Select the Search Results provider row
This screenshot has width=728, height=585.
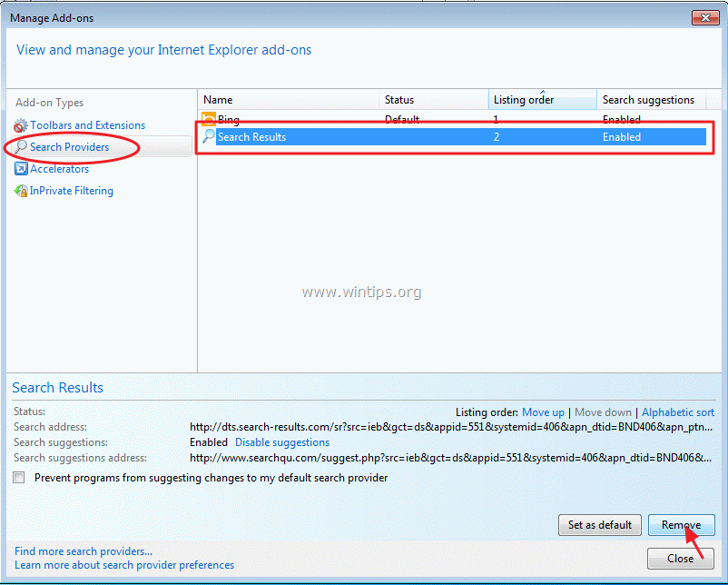tap(454, 136)
